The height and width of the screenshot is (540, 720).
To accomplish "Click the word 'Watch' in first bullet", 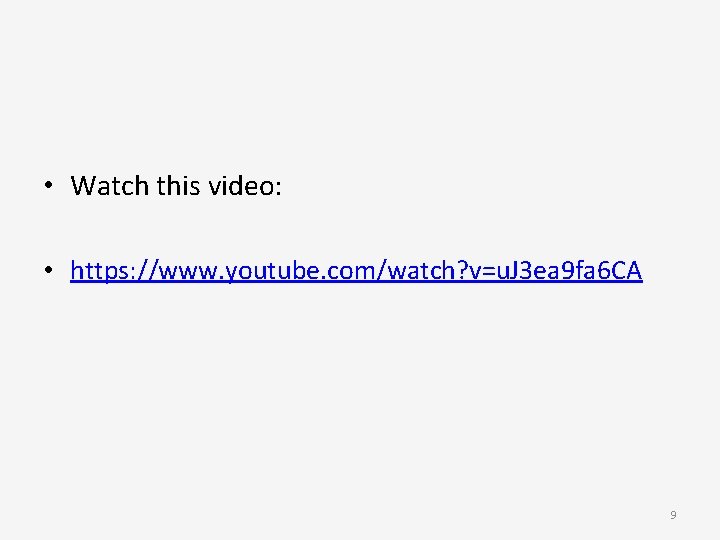I will pos(110,186).
